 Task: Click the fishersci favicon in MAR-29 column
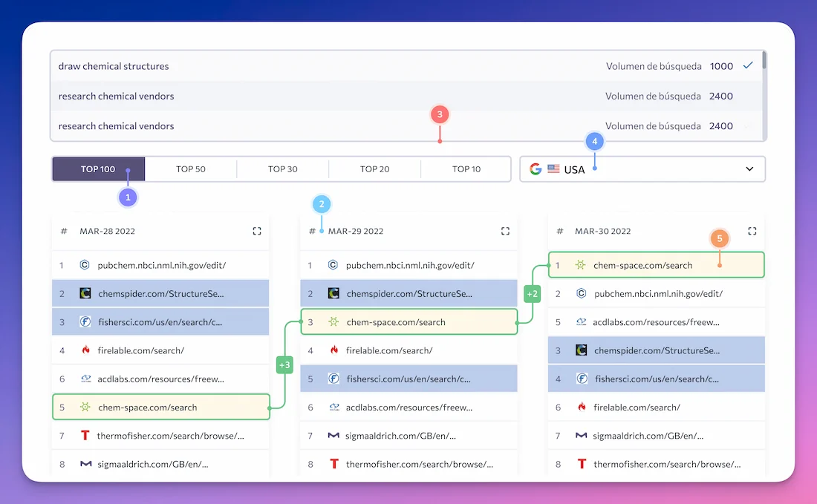click(333, 379)
